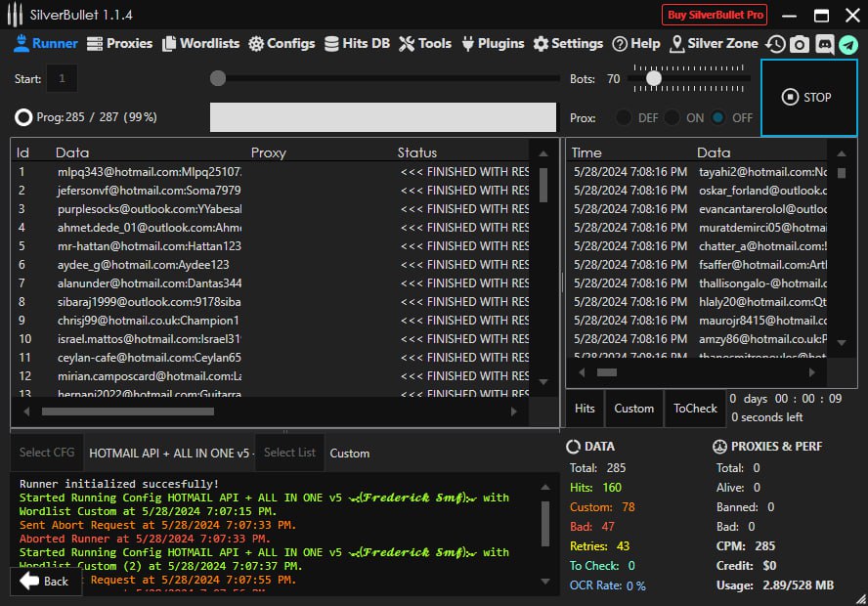This screenshot has height=606, width=868.
Task: Click Buy SilverBullet Pro button
Action: click(715, 15)
